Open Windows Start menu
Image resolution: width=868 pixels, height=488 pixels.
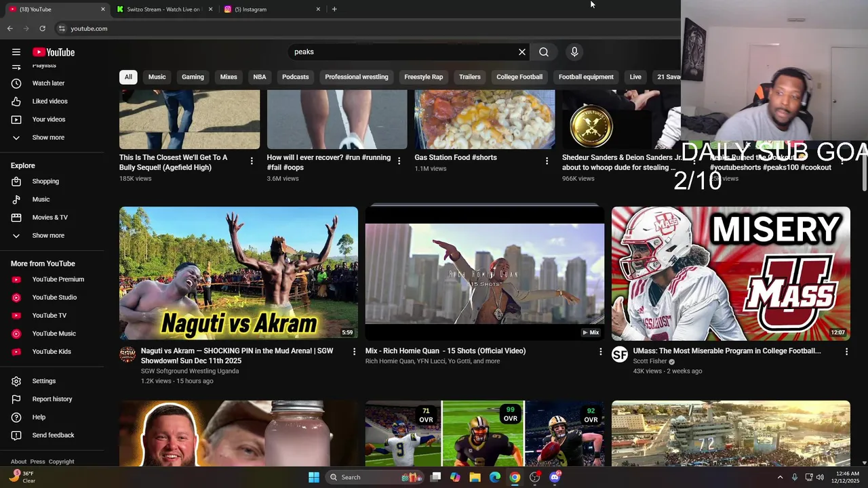314,477
